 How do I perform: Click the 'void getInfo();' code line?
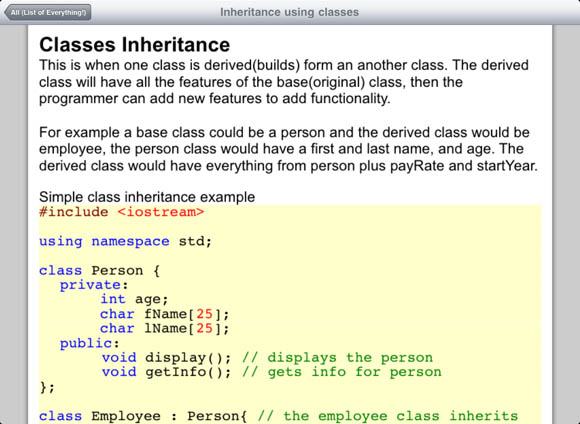[167, 372]
